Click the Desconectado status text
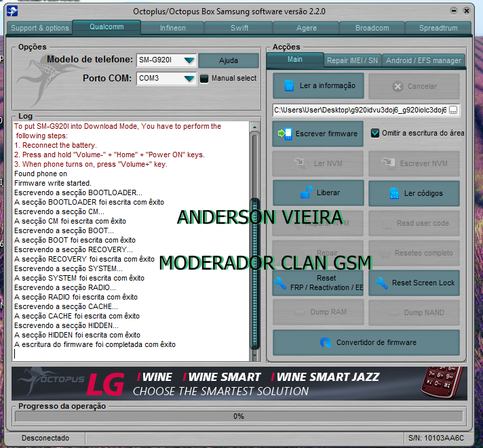Image resolution: width=483 pixels, height=448 pixels. tap(45, 438)
